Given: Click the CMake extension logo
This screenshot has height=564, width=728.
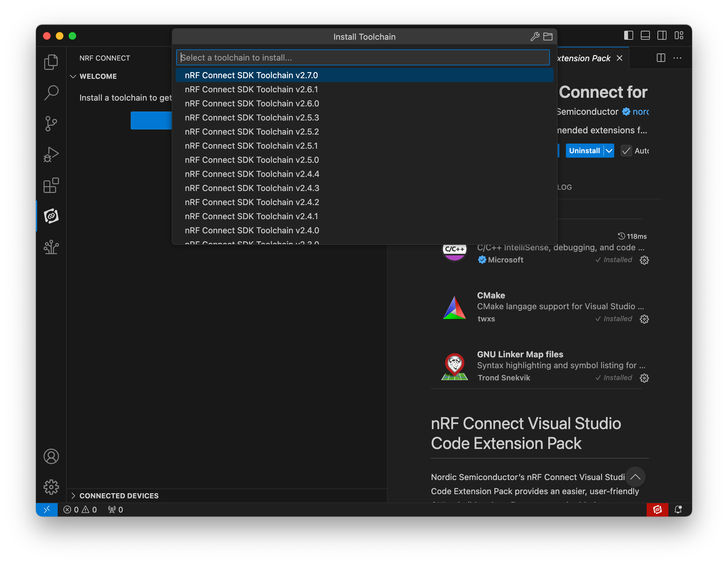Looking at the screenshot, I should point(454,308).
